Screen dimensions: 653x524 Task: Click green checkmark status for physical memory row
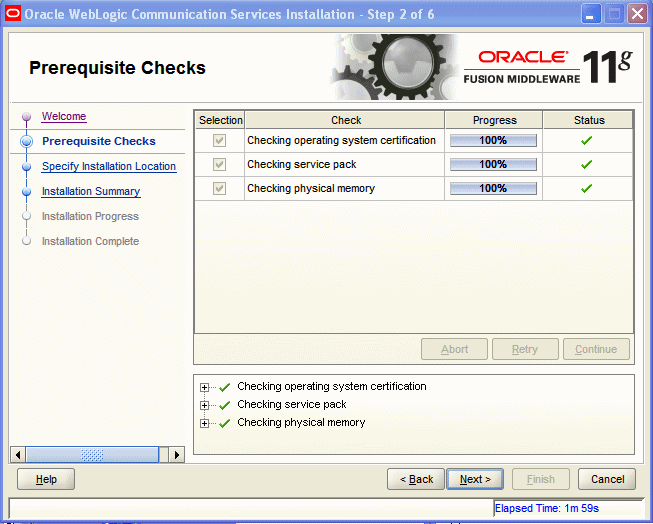pos(586,188)
